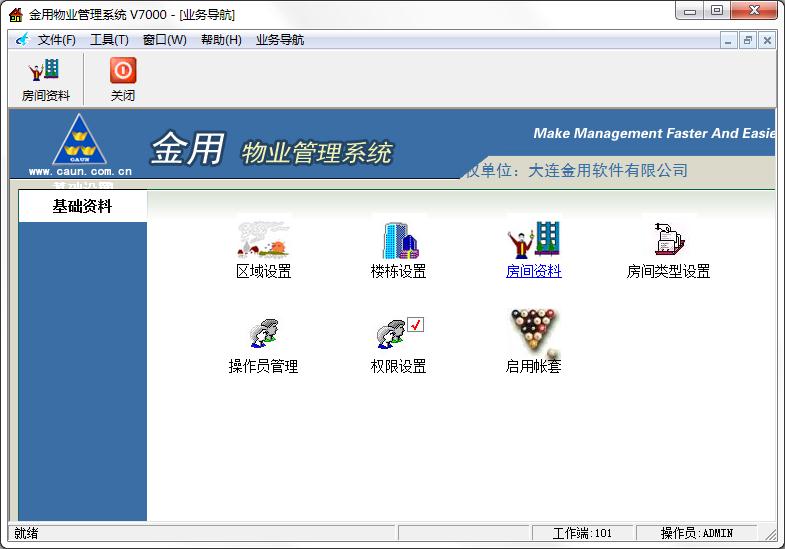This screenshot has width=785, height=549.
Task: Minimize the main application window
Action: [x=690, y=11]
